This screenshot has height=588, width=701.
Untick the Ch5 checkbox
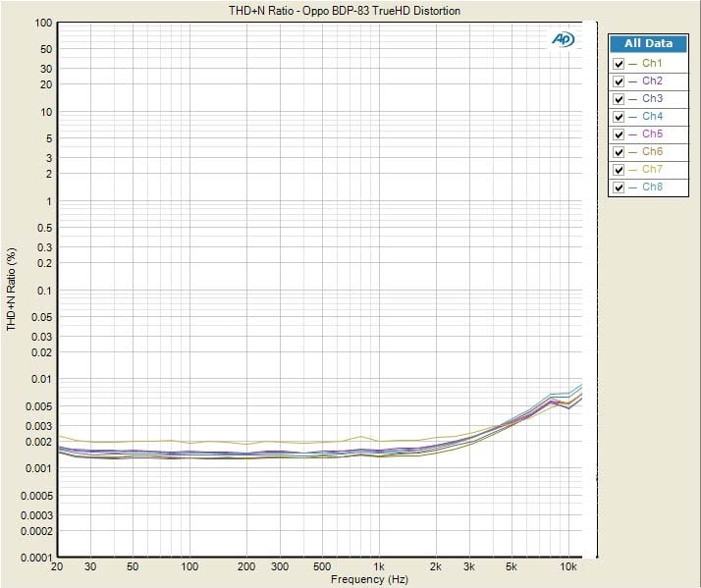[619, 134]
